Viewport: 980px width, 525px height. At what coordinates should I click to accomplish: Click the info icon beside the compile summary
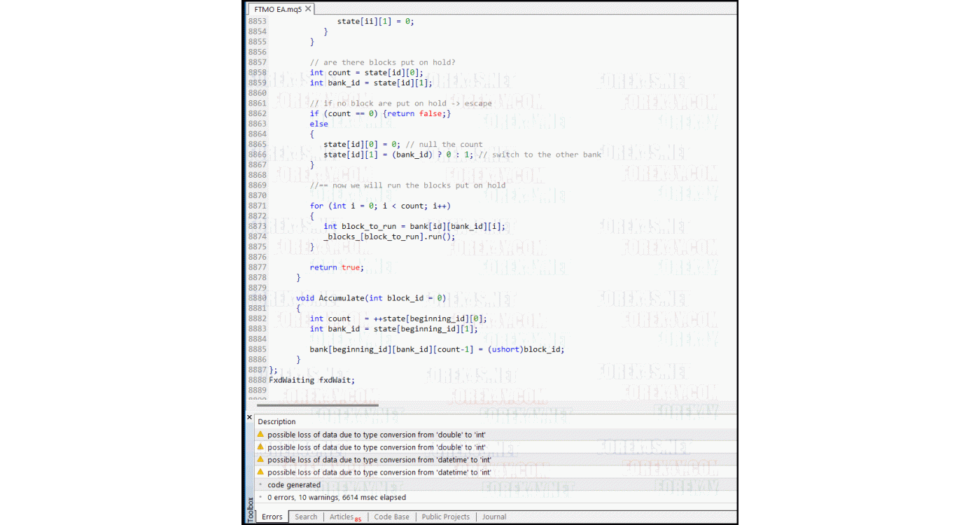tap(261, 497)
